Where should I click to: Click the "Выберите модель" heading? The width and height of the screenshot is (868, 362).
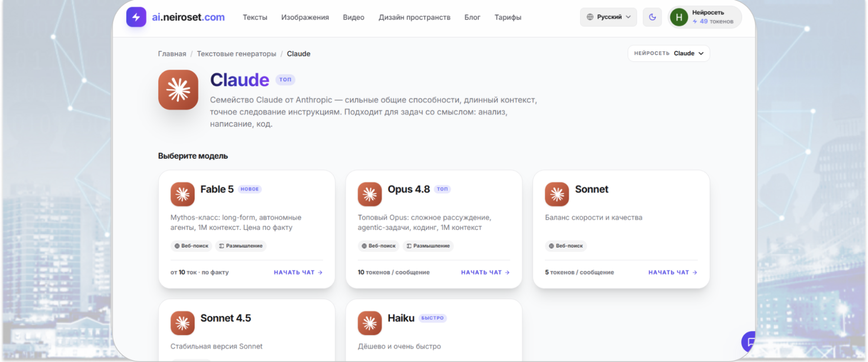(193, 156)
